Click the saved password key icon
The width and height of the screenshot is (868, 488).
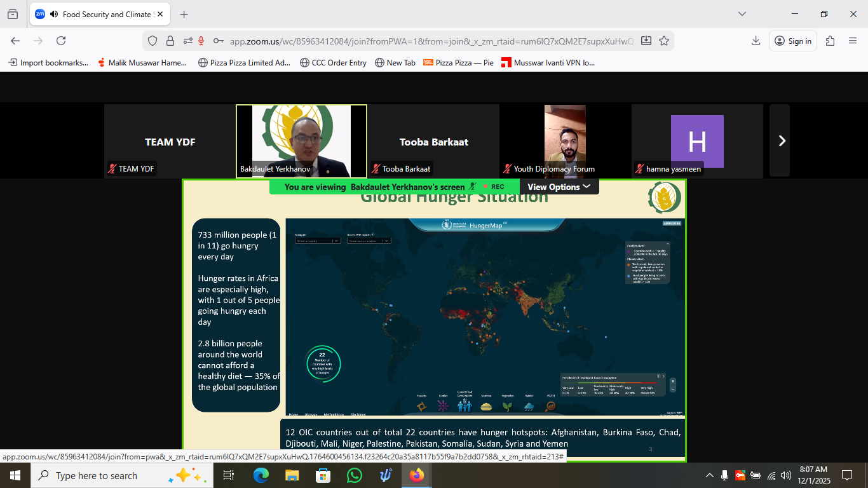pos(218,41)
